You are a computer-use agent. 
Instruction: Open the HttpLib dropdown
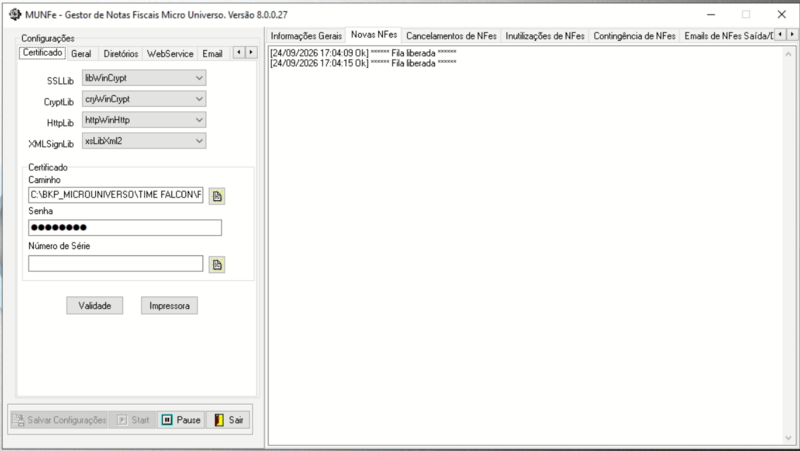pos(144,120)
